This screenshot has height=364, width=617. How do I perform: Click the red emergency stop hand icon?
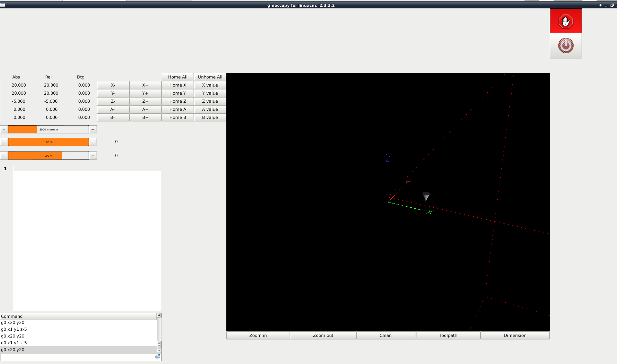566,21
